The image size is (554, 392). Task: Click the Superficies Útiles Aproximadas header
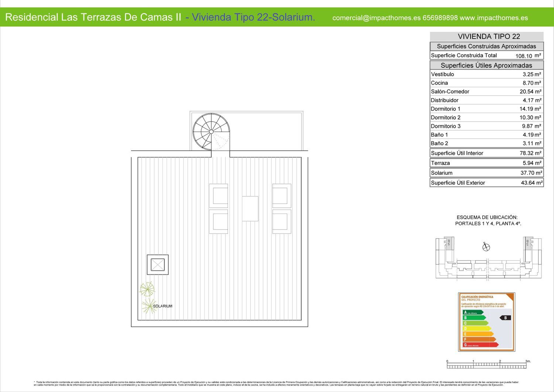click(x=486, y=65)
